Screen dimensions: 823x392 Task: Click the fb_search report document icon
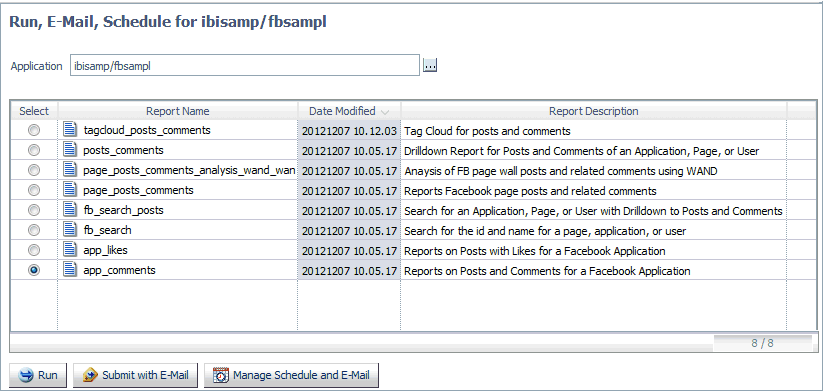[x=70, y=229]
